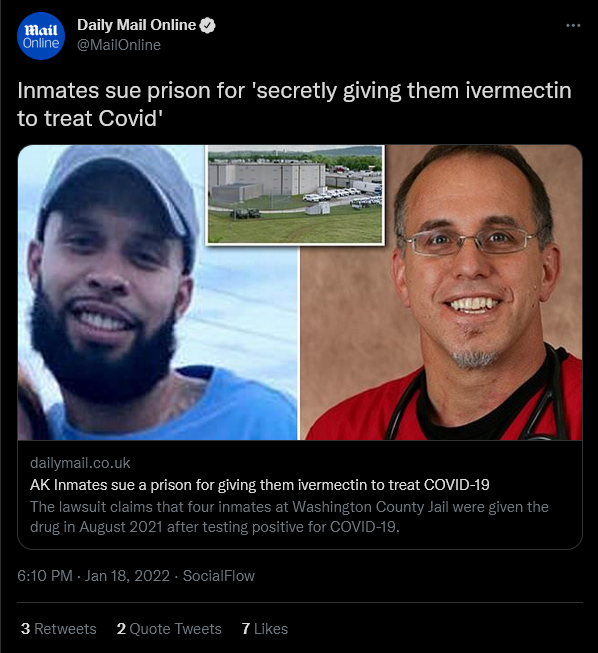This screenshot has height=653, width=598.
Task: Open the @MailOnline handle link
Action: pos(119,45)
